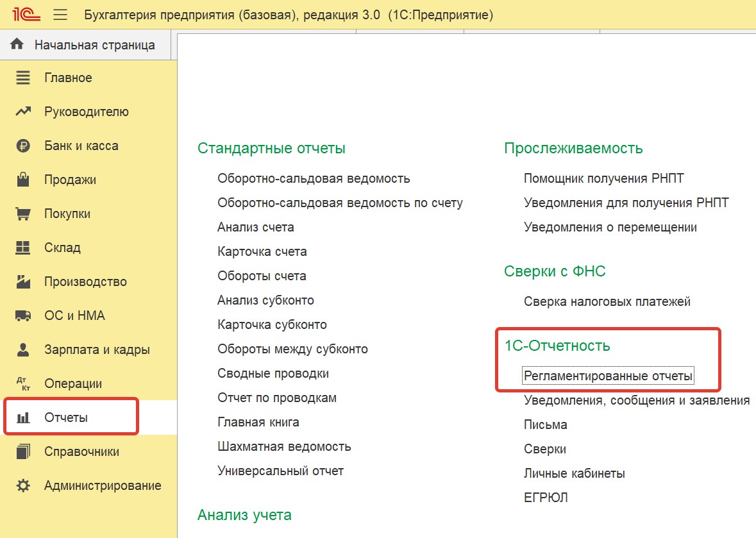Click the Стандартные отчеты heading
Screen dimensions: 756x538
[x=271, y=148]
